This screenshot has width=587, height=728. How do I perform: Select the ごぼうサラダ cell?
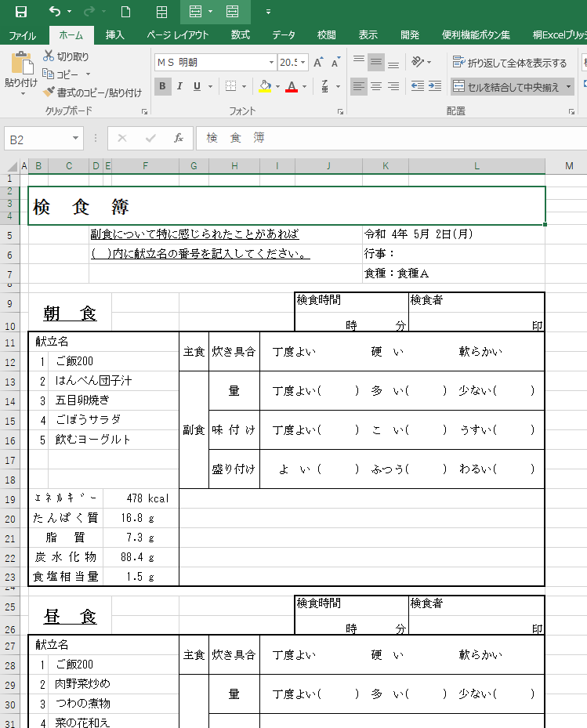[x=114, y=420]
